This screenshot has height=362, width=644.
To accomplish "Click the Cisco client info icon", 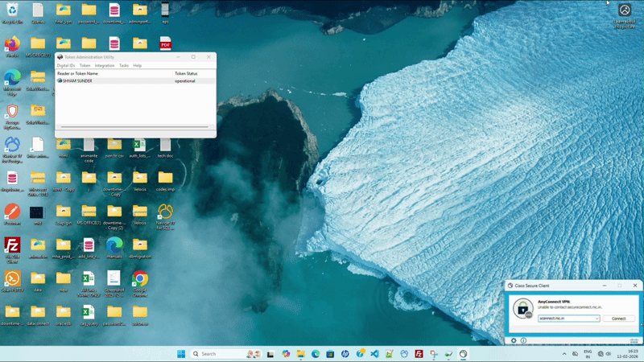I will coord(523,340).
